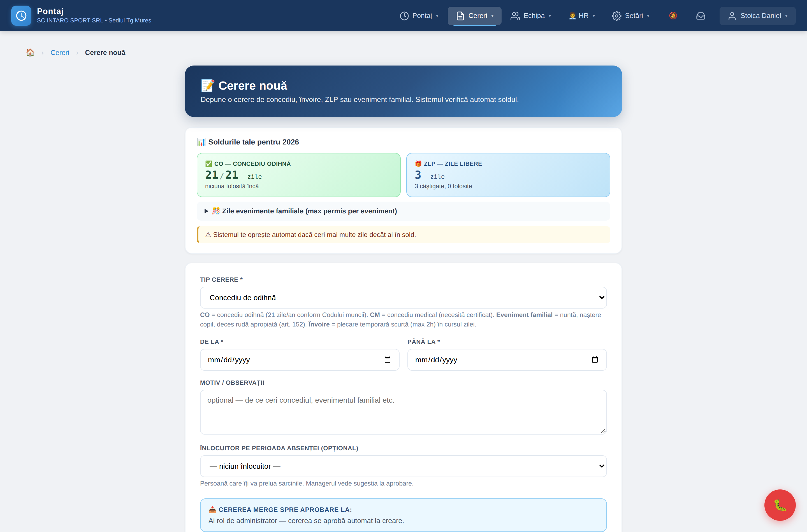Click the CO concediu odihnă balance card
Screen dimensions: 807x532
298,175
